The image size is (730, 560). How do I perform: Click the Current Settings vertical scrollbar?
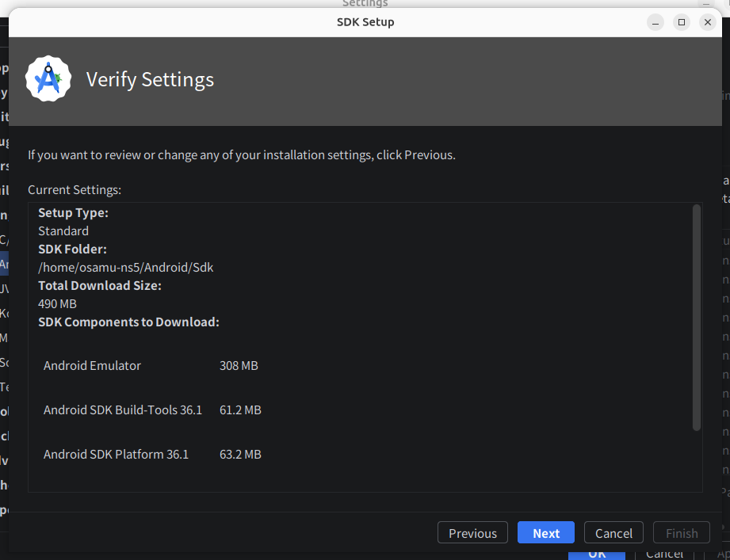coord(697,317)
